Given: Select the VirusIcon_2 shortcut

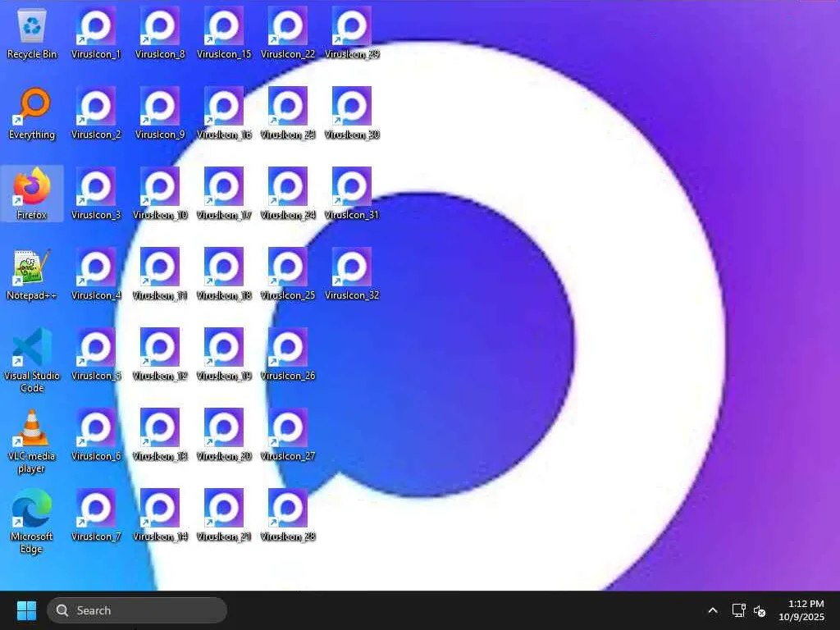Looking at the screenshot, I should pyautogui.click(x=96, y=113).
